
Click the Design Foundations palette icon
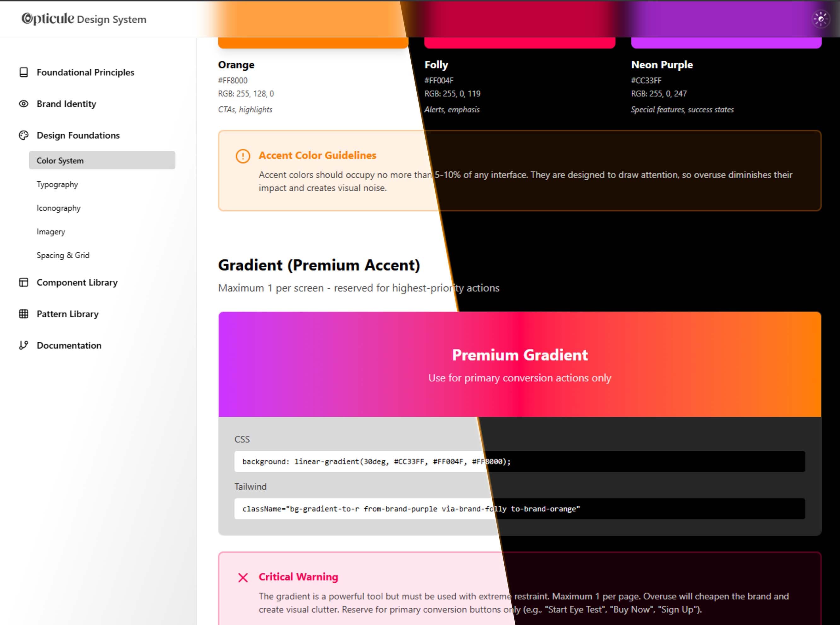pos(23,136)
